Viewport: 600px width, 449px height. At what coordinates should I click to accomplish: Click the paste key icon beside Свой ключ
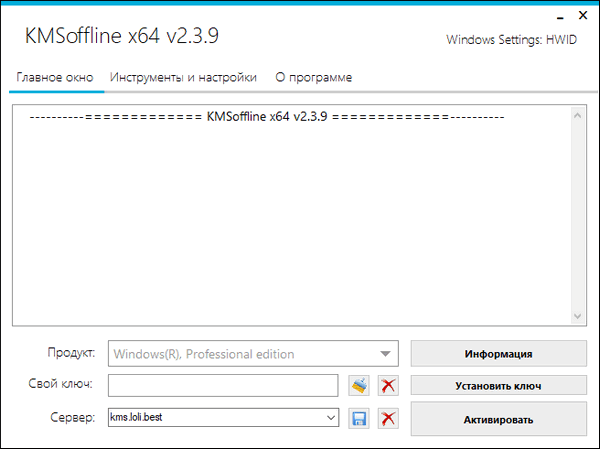(360, 386)
